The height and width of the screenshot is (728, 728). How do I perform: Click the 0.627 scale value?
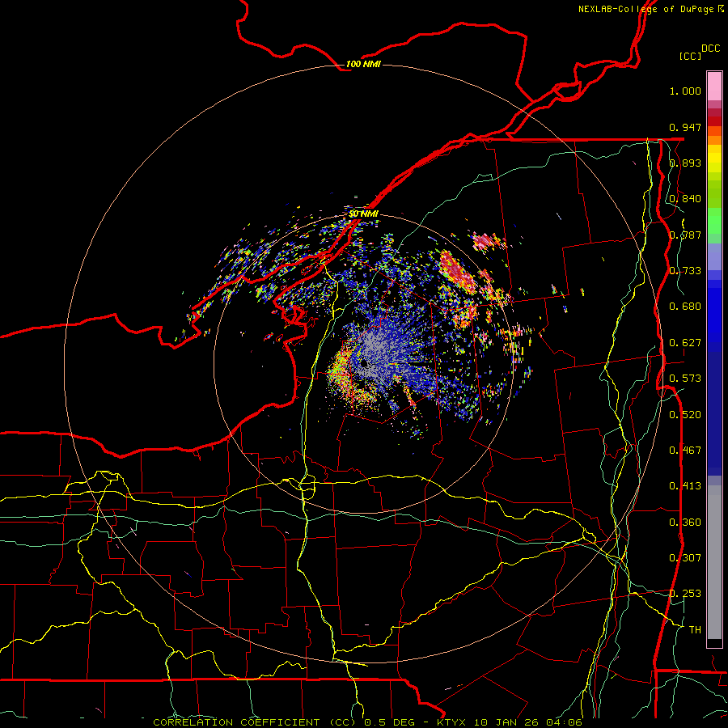click(685, 343)
